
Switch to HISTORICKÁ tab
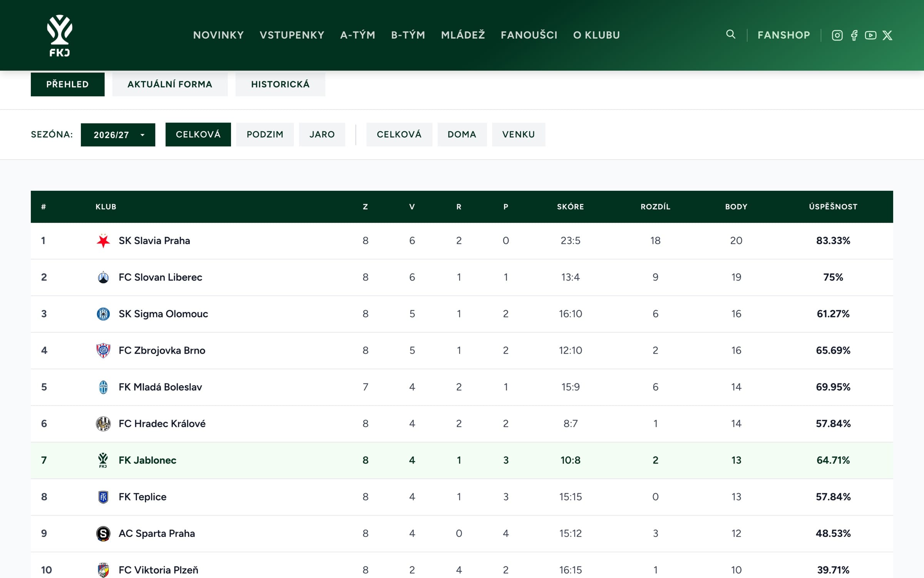pyautogui.click(x=280, y=84)
